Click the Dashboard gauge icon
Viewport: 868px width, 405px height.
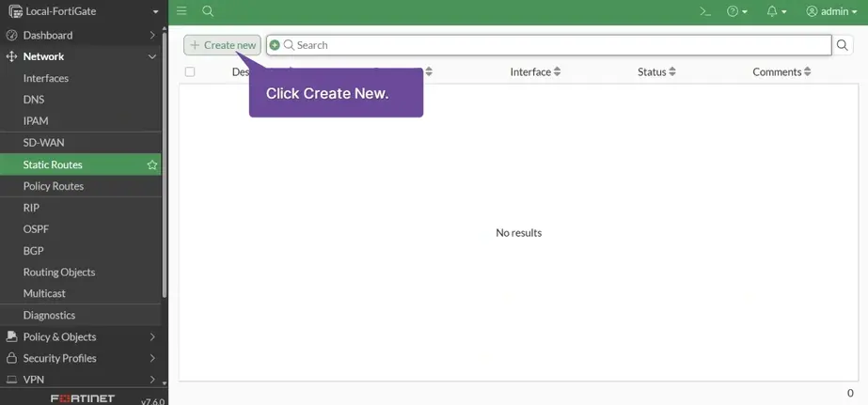pos(11,35)
